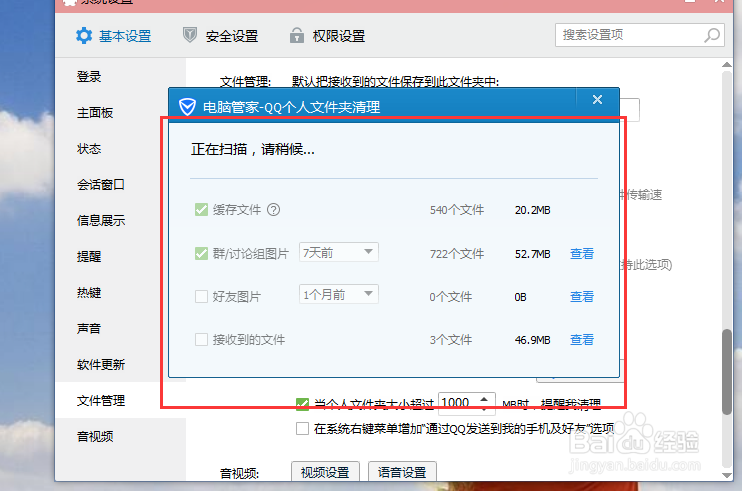The image size is (742, 491).
Task: Open 会话窗口 settings section
Action: [x=101, y=184]
